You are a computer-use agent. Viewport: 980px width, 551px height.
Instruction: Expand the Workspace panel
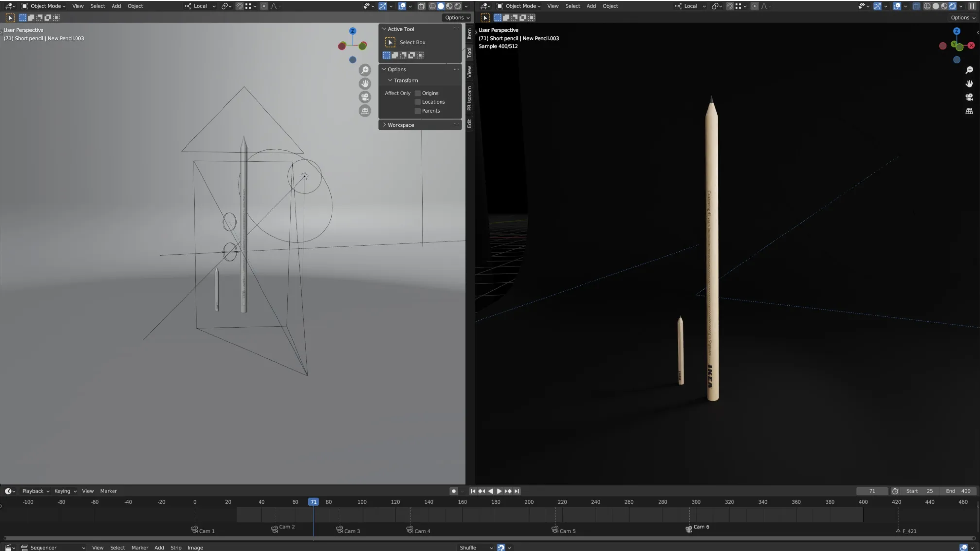(x=401, y=125)
